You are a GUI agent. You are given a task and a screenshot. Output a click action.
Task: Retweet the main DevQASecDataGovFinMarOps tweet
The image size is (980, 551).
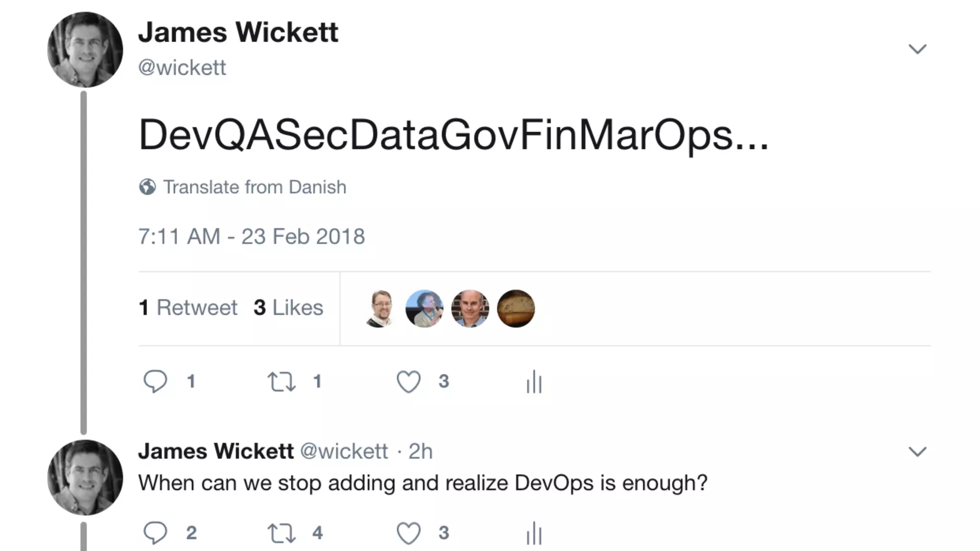[281, 382]
